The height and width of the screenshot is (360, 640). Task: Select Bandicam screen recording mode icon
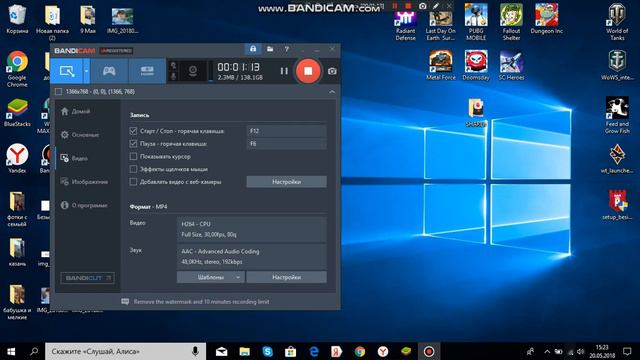click(67, 71)
